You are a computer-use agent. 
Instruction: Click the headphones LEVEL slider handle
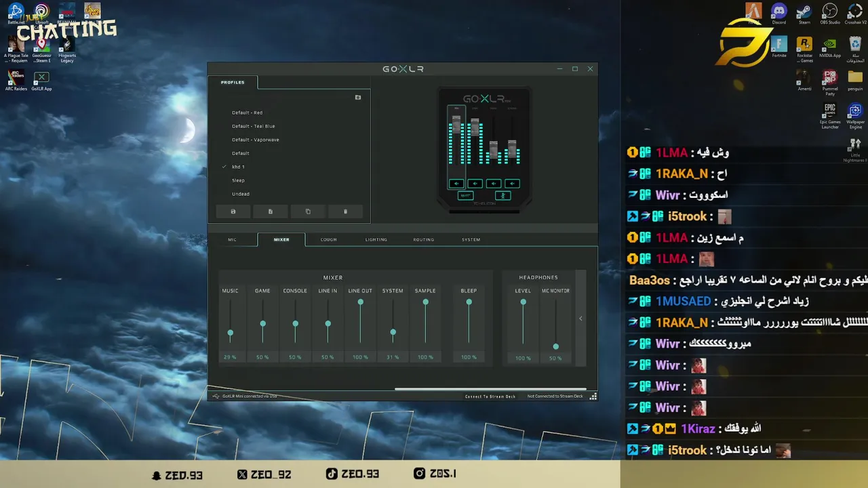(523, 302)
